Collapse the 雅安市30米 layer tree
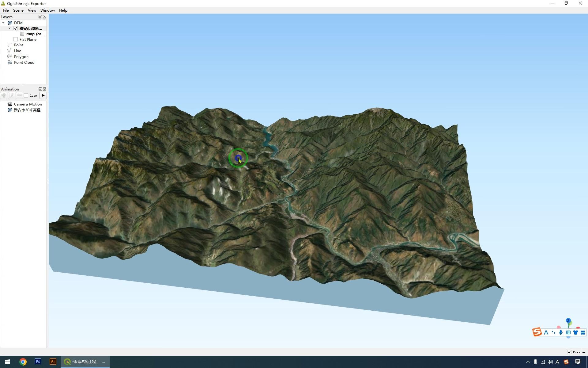The width and height of the screenshot is (588, 368). pyautogui.click(x=9, y=28)
